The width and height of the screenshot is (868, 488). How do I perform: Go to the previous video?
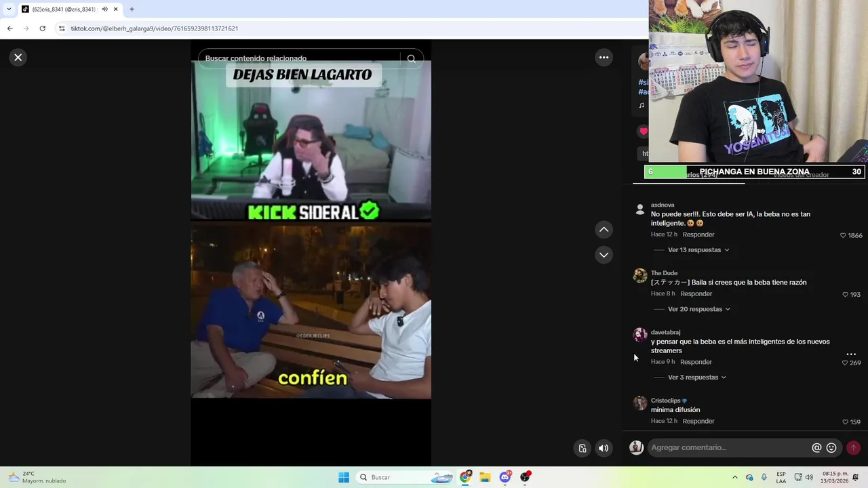tap(604, 230)
